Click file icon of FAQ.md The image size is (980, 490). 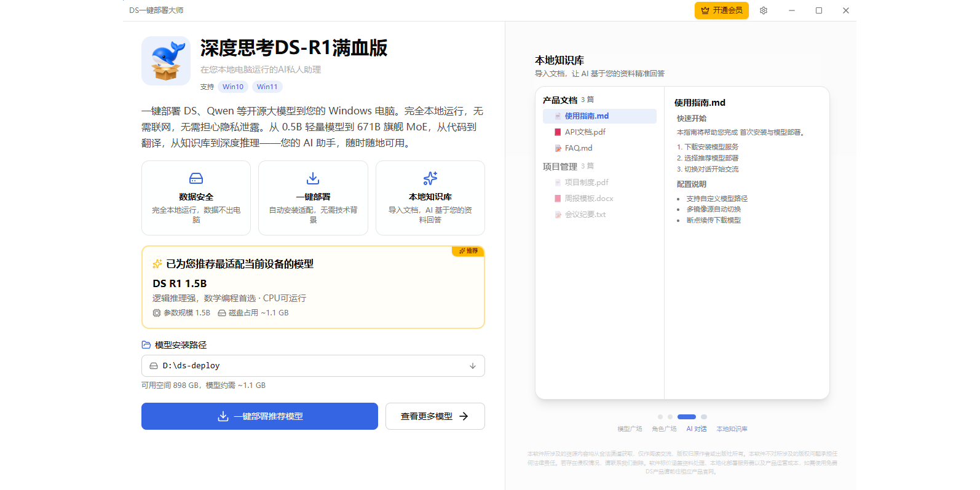pos(558,148)
